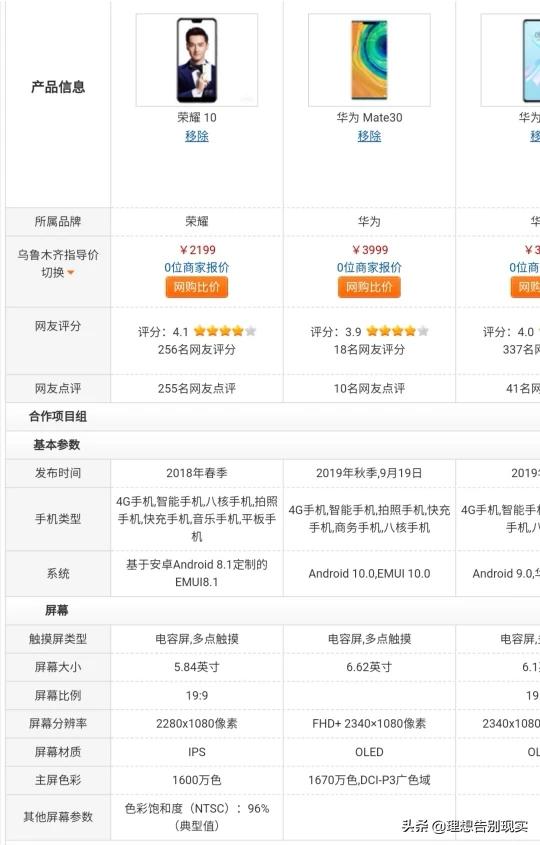Remove 荣耀 10 via its 移除 link
The height and width of the screenshot is (845, 540).
(x=197, y=136)
